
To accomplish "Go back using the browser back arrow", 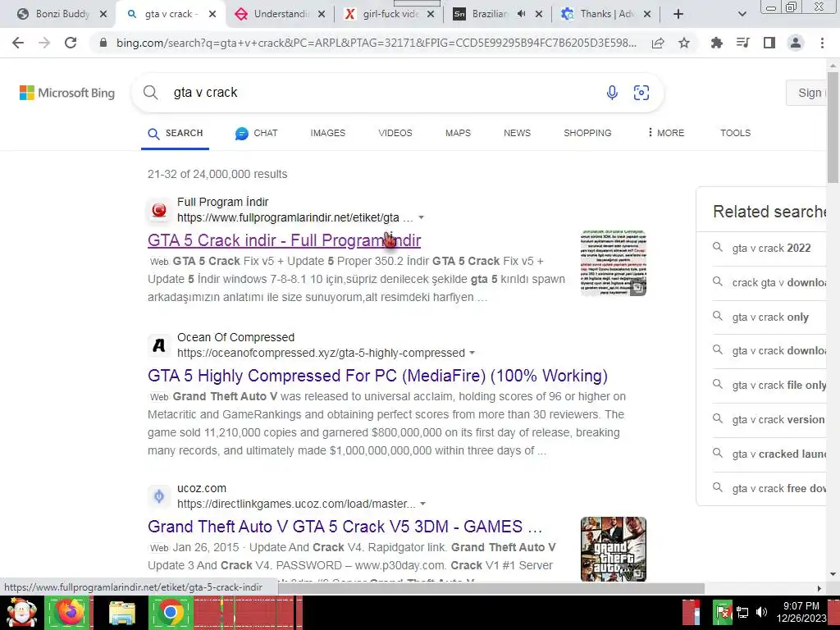I will click(x=18, y=43).
